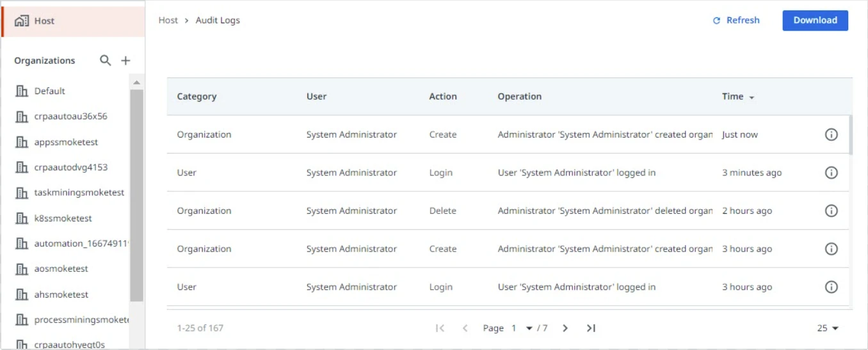Viewport: 868px width, 350px height.
Task: Go to next page of results
Action: (x=565, y=328)
